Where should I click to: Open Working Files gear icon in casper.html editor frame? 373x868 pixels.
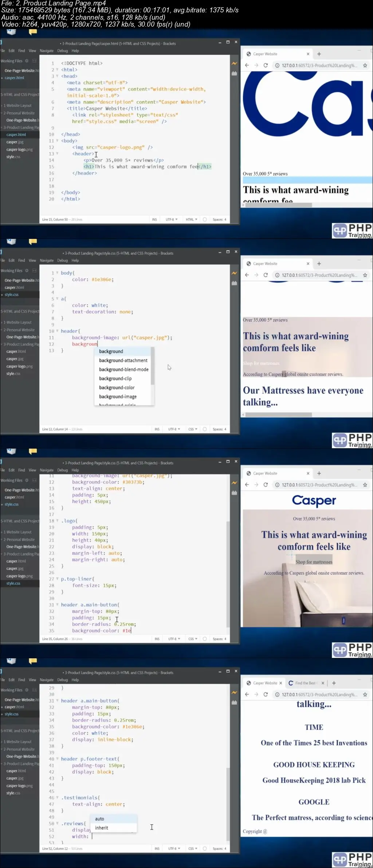pos(27,61)
